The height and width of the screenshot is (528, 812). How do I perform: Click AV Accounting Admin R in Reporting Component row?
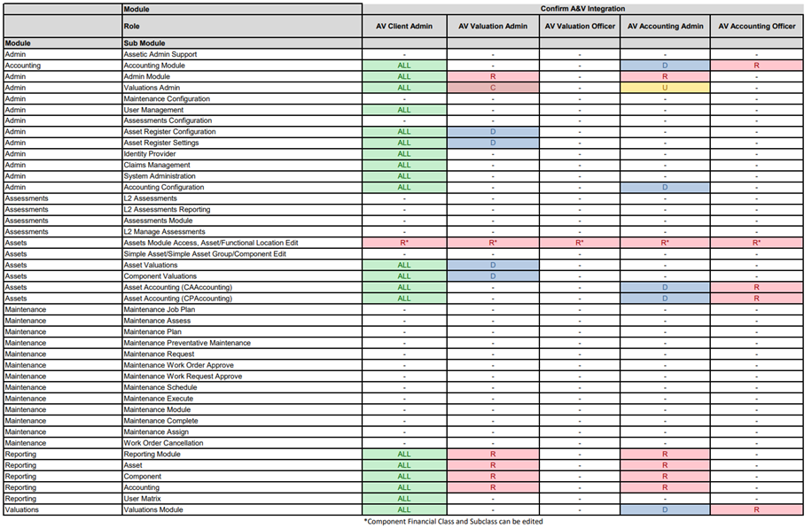(665, 477)
